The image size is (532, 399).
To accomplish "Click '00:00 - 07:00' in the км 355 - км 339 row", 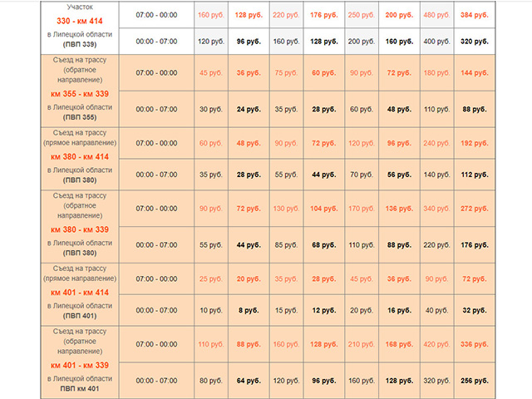I will pos(156,109).
